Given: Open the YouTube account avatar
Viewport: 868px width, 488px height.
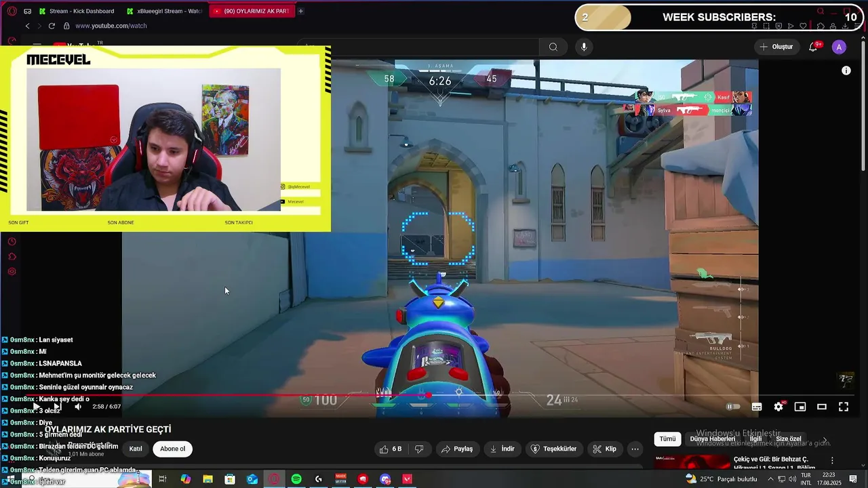Looking at the screenshot, I should [x=840, y=47].
